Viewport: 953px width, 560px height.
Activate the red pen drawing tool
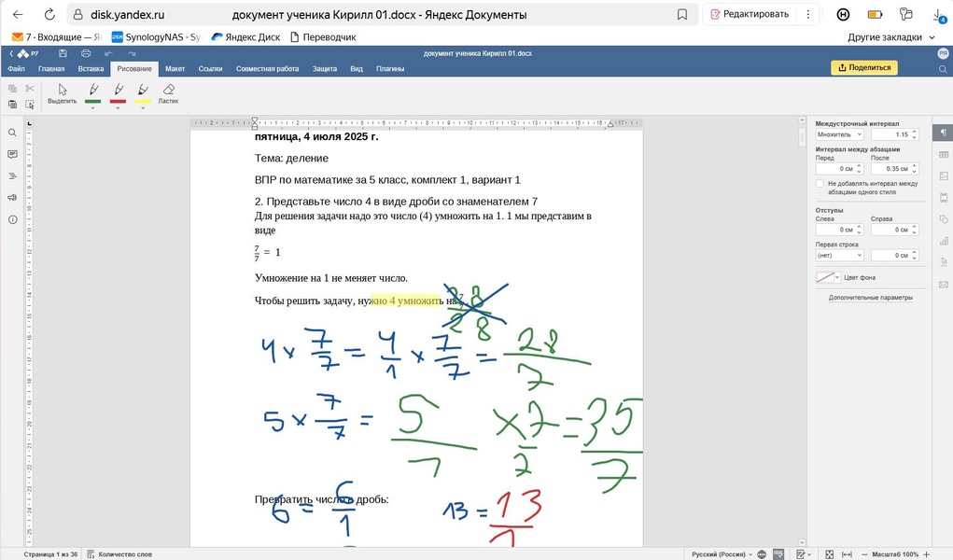(x=119, y=90)
